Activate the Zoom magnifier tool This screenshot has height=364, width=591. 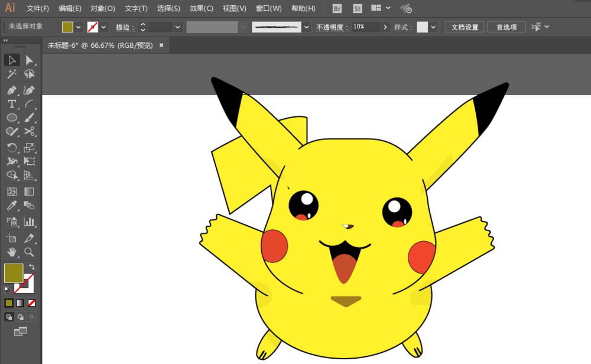pos(29,252)
